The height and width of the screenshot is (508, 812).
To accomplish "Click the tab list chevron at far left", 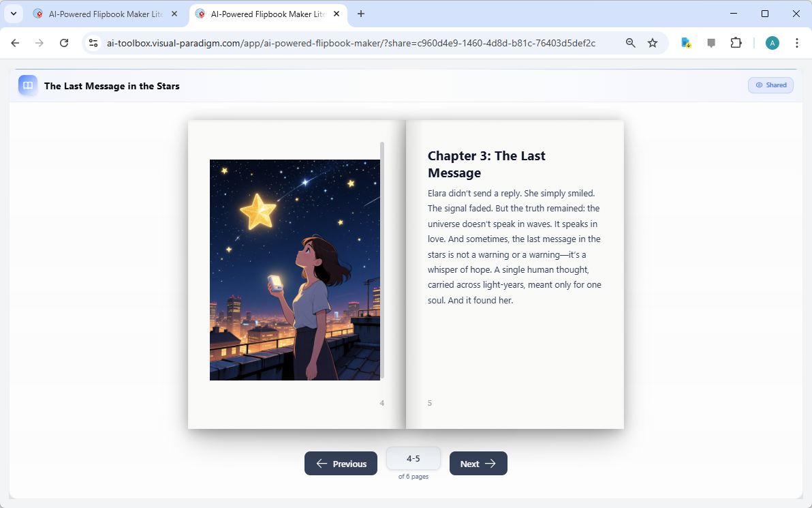I will 13,14.
